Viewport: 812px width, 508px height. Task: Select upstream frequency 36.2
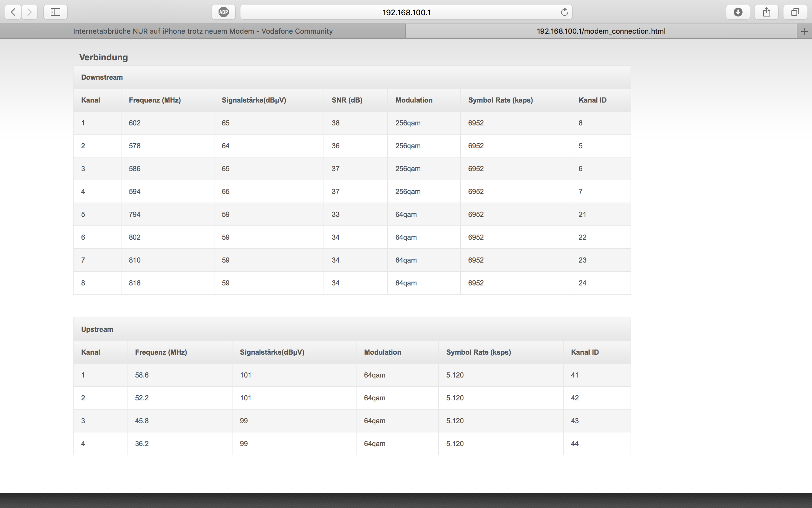point(141,444)
